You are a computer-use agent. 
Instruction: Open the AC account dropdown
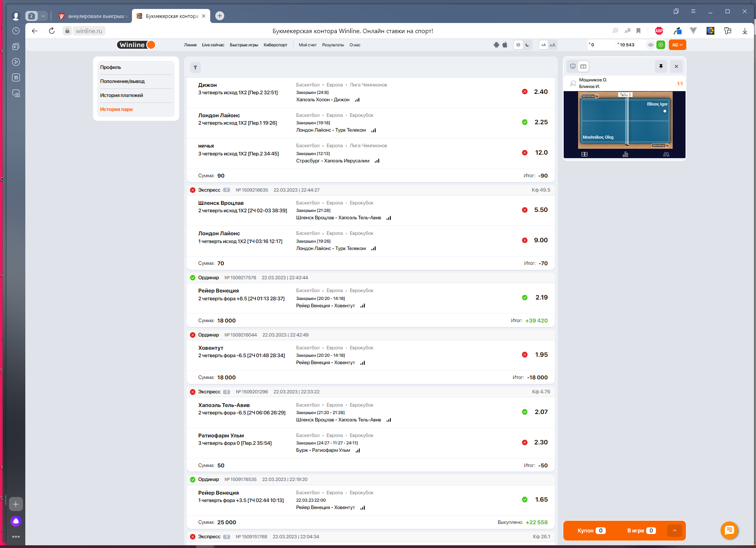pos(677,45)
